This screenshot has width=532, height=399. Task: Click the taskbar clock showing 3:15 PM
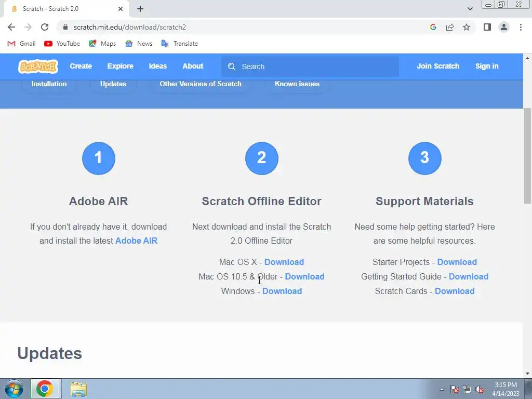pos(506,389)
